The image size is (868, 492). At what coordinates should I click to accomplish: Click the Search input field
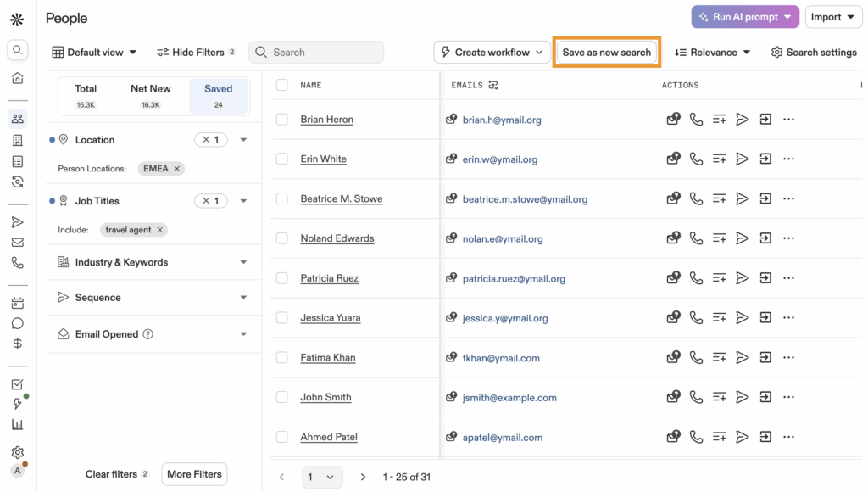click(322, 53)
